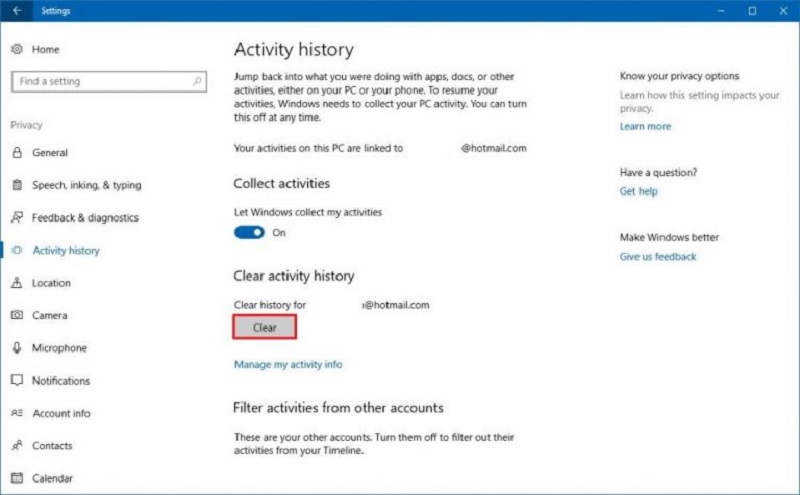This screenshot has height=495, width=800.
Task: Click the search magnifier icon
Action: [x=198, y=82]
